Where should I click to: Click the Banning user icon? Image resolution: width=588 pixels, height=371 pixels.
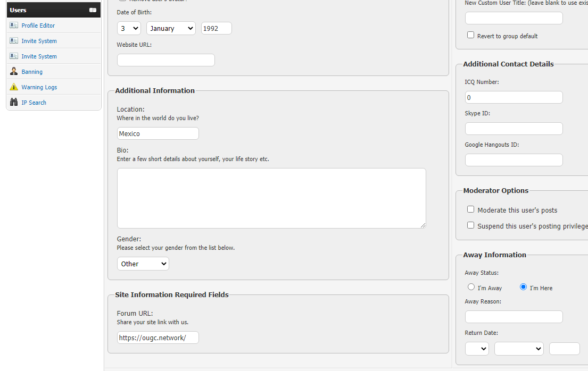pos(14,72)
